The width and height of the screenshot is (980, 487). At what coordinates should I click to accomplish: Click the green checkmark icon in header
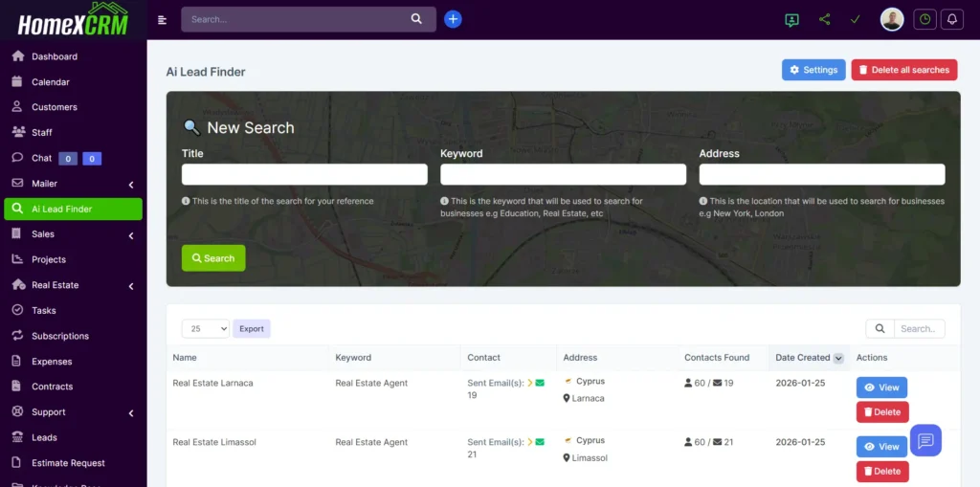click(x=855, y=19)
